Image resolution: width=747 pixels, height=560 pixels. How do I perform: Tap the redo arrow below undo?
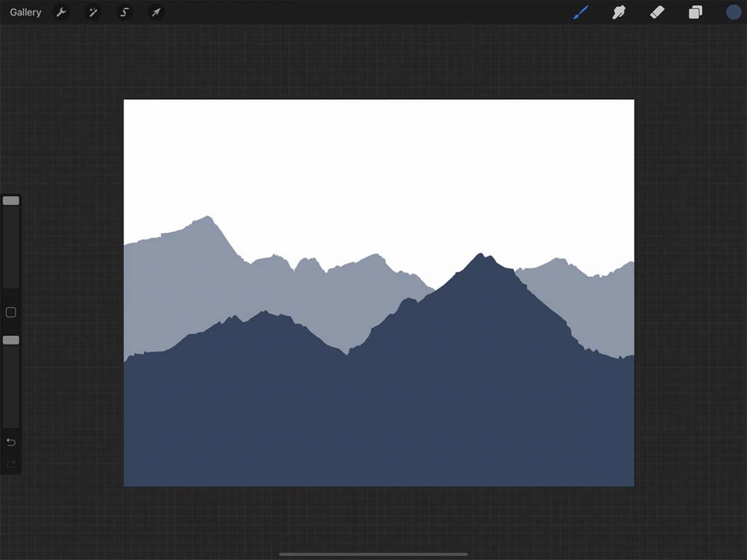11,464
